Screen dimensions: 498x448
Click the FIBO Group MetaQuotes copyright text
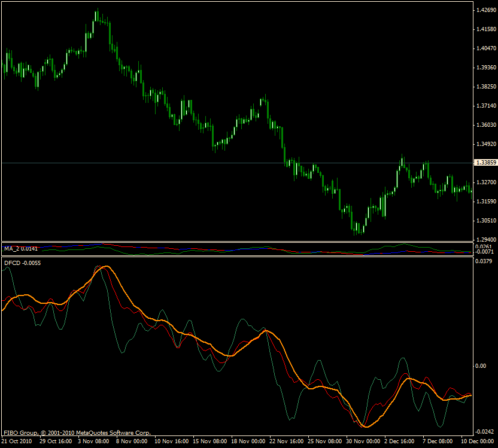[77, 433]
